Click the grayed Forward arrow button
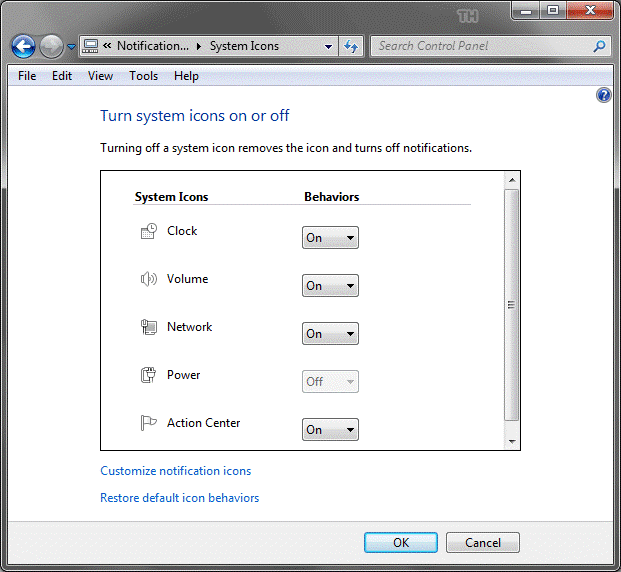Viewport: 621px width, 572px height. 51,46
